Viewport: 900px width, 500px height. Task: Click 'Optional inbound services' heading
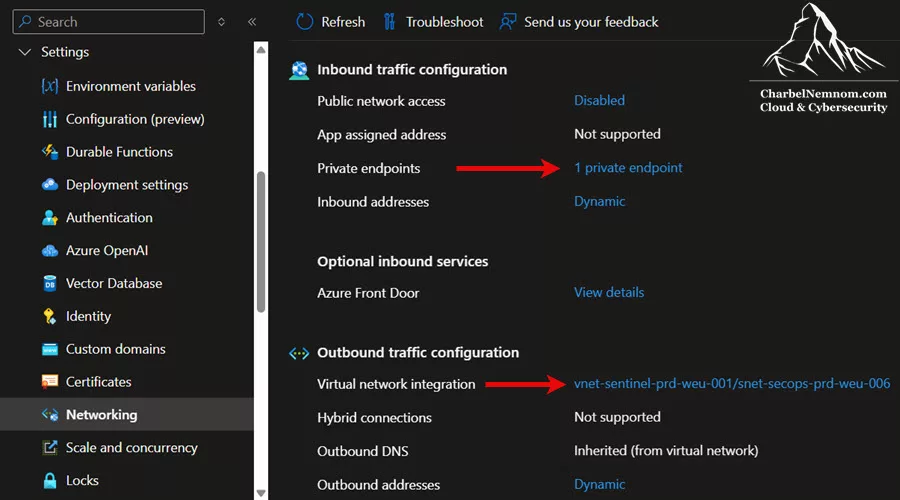point(402,262)
